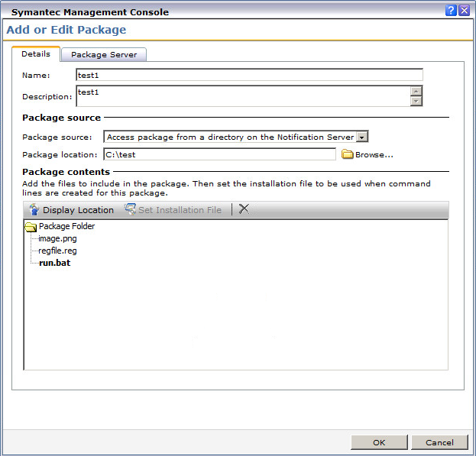Open the Package source dropdown arrow
The height and width of the screenshot is (456, 476).
pyautogui.click(x=362, y=137)
